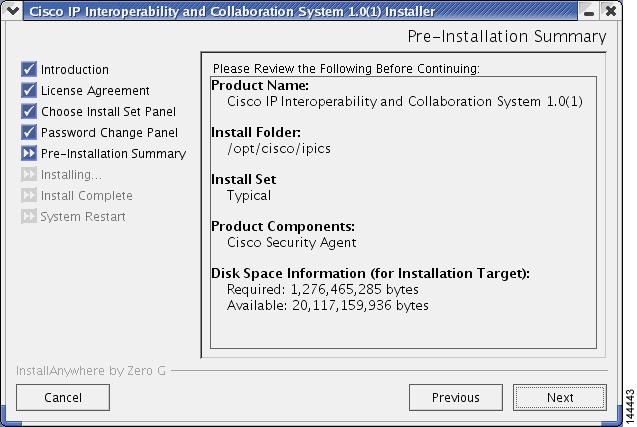This screenshot has height=427, width=637.
Task: Click the Required disk space line
Action: pyautogui.click(x=323, y=289)
